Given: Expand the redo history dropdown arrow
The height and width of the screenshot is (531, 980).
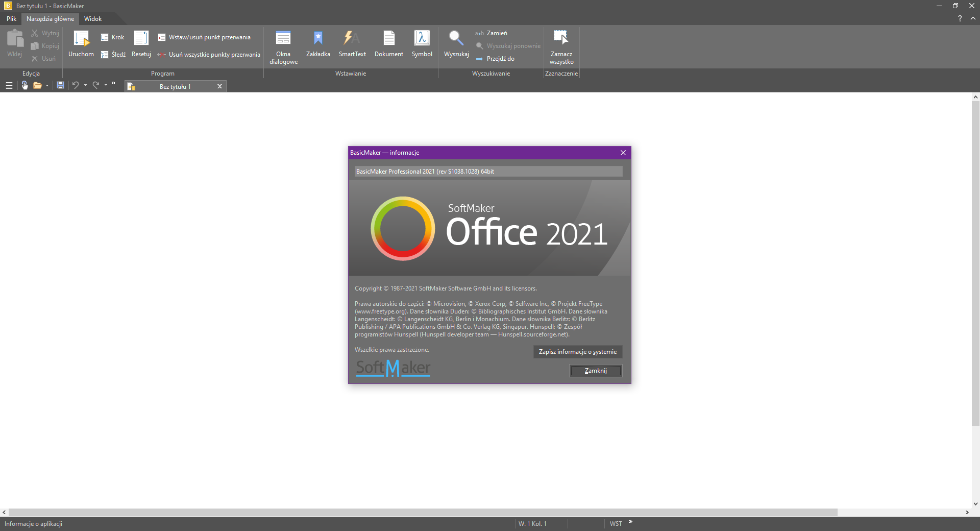Looking at the screenshot, I should pyautogui.click(x=106, y=85).
